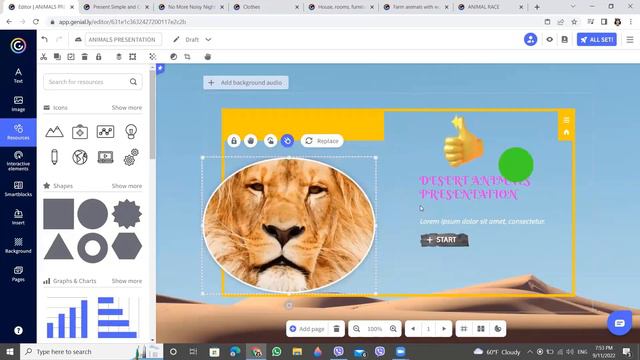
Task: Show more Graphs & Charts
Action: click(x=127, y=281)
